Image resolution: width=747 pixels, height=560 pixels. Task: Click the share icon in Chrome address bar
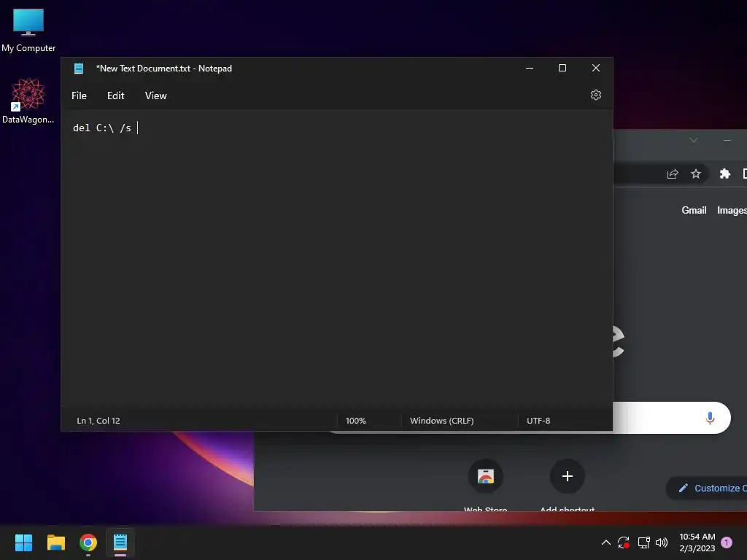click(x=672, y=174)
